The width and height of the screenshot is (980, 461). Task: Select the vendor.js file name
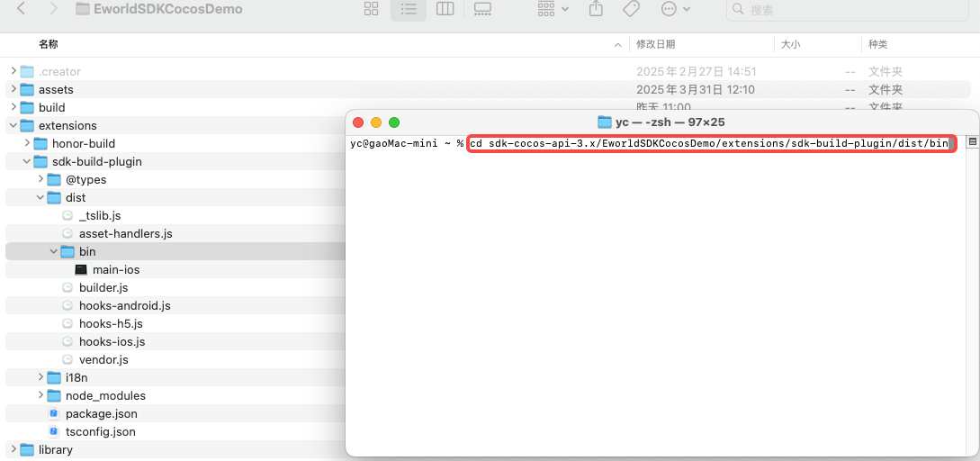[103, 359]
